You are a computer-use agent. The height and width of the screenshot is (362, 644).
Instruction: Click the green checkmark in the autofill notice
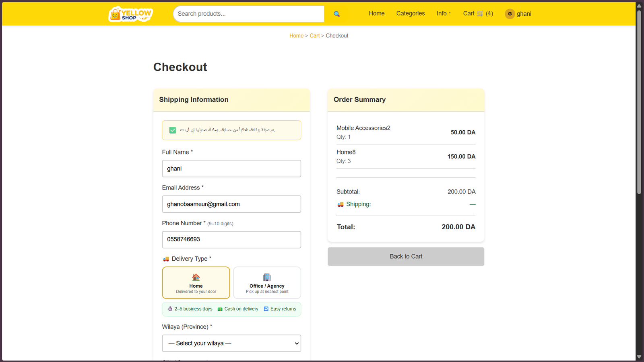tap(173, 130)
